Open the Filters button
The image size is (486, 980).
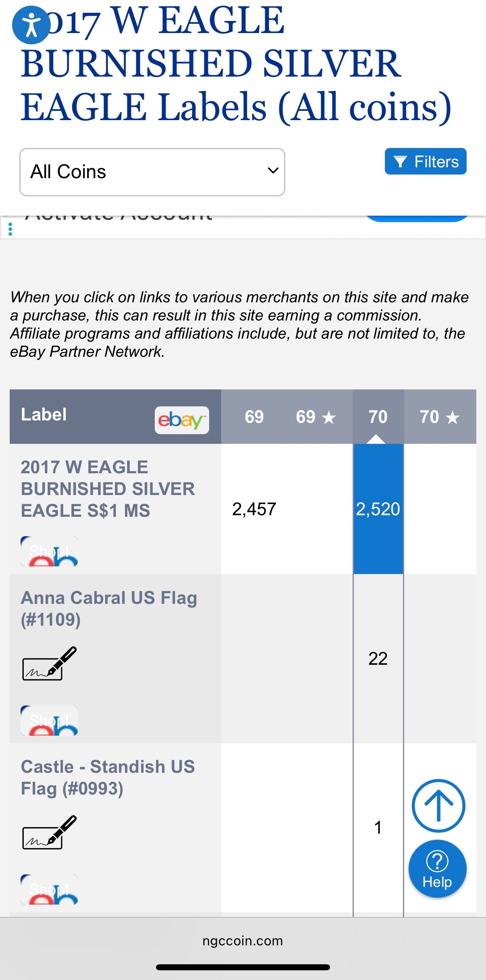tap(426, 162)
